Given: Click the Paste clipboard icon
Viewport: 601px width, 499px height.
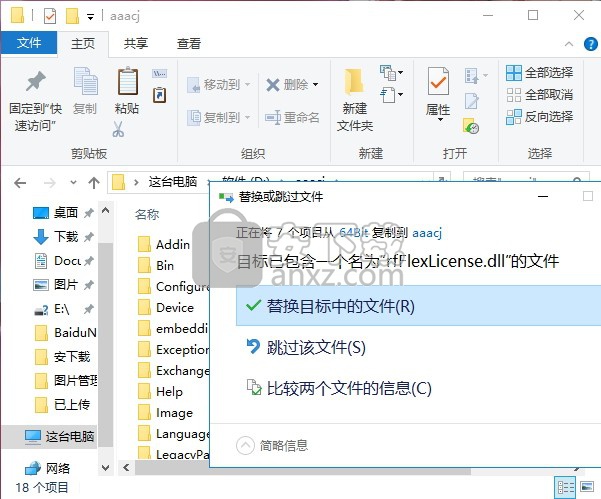Looking at the screenshot, I should (128, 81).
